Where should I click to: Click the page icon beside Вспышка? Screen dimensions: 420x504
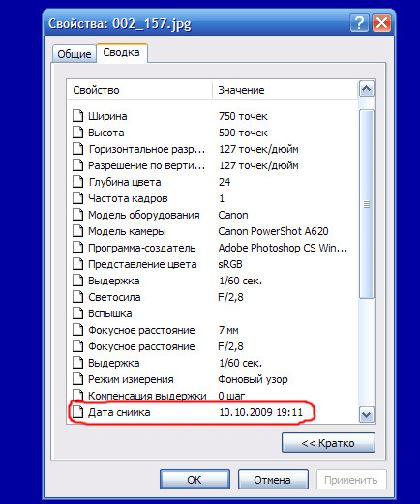[77, 313]
